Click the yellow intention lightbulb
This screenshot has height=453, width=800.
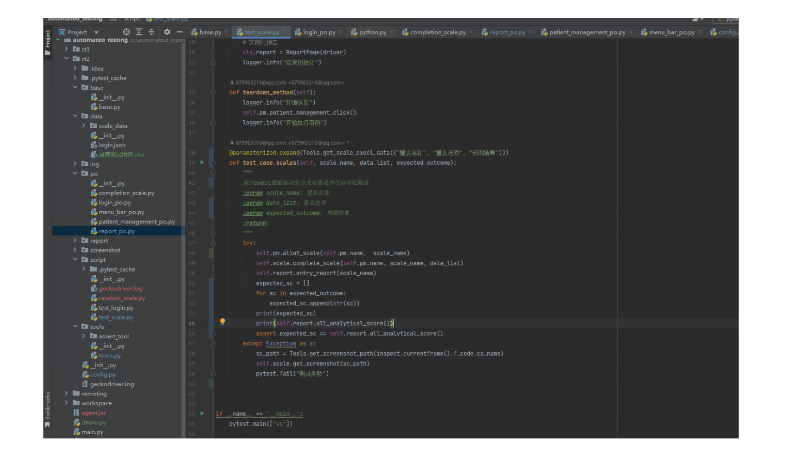[222, 321]
